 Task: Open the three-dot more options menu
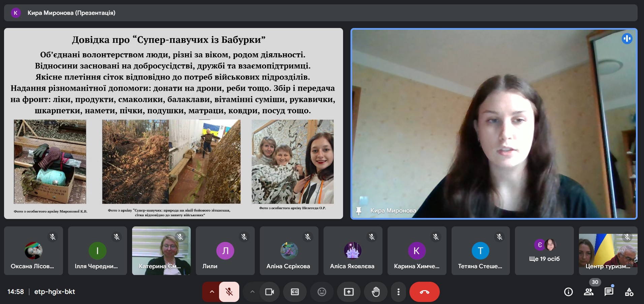(398, 292)
